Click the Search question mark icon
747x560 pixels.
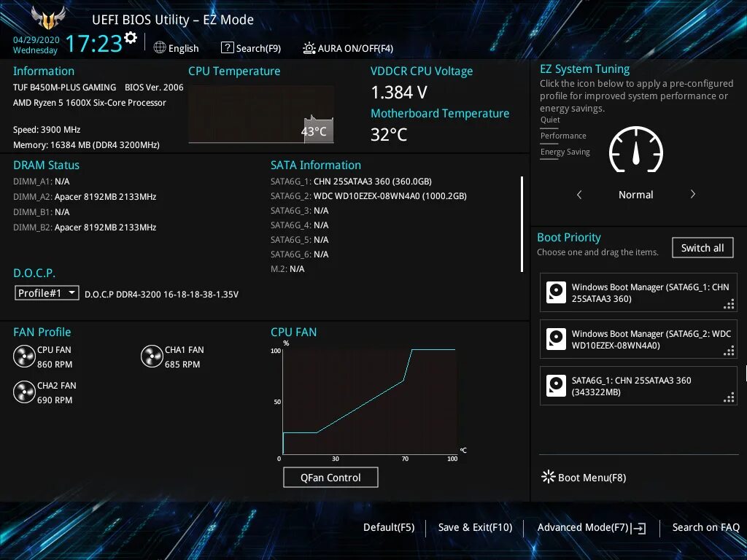(x=228, y=47)
